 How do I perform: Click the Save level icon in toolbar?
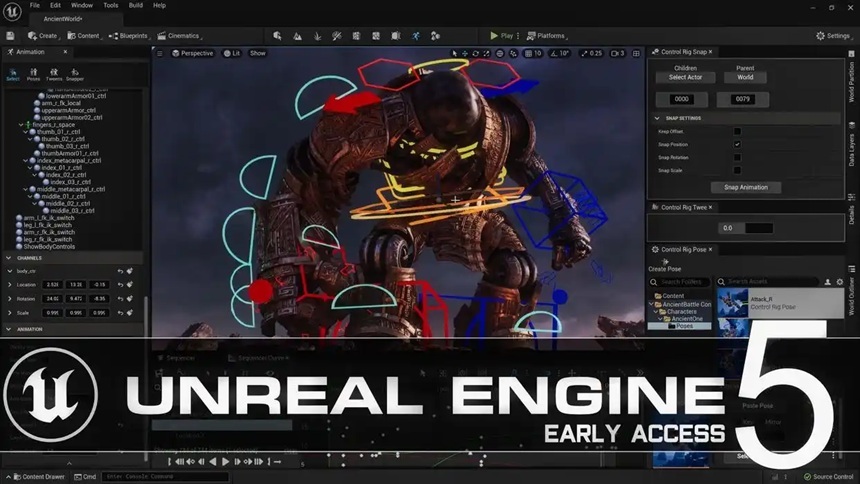[x=10, y=36]
